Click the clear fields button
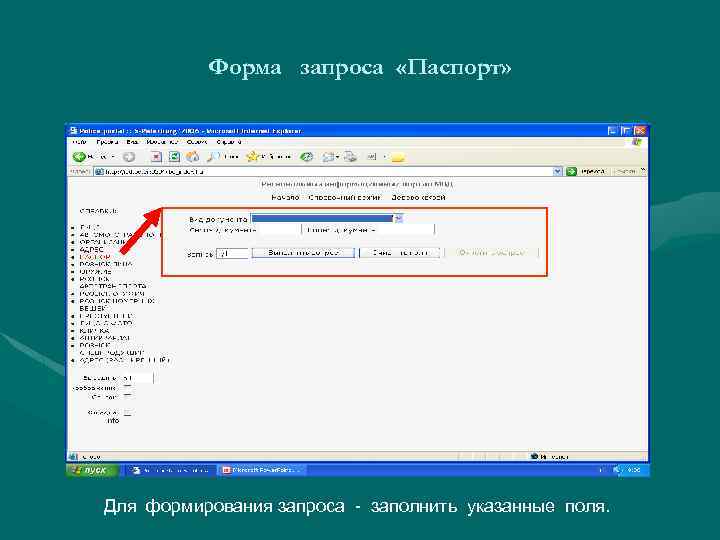Screen dimensions: 720x540 point(399,253)
